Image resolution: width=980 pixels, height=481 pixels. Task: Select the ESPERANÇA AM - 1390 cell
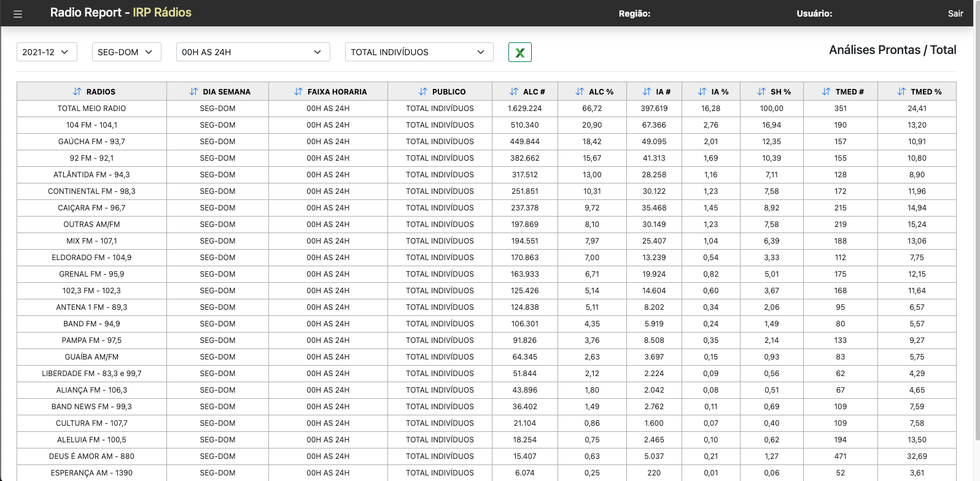tap(91, 473)
